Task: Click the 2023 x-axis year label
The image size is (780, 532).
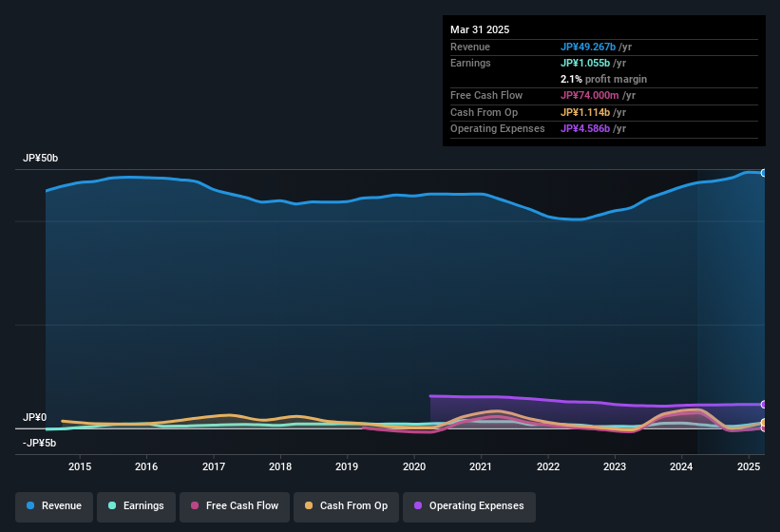Action: coord(615,466)
